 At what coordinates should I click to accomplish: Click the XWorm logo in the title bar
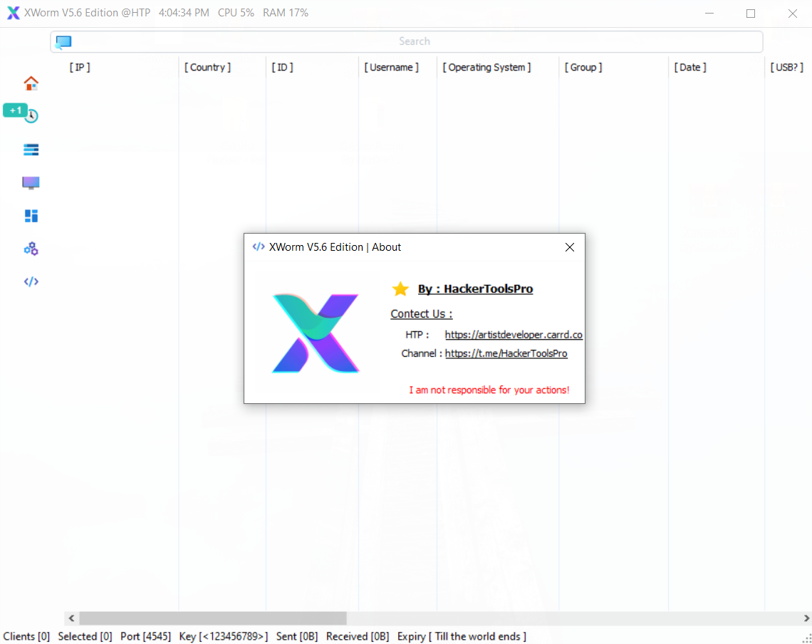click(x=13, y=12)
